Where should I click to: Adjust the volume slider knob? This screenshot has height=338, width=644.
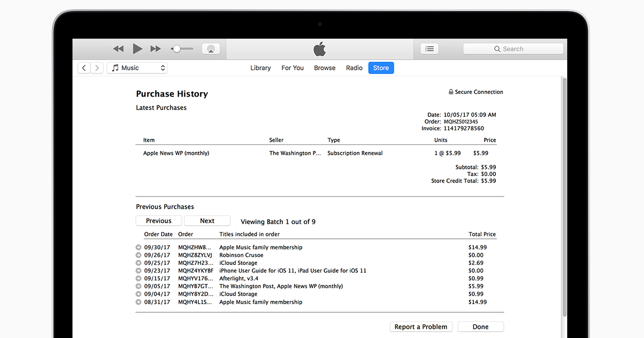point(177,49)
